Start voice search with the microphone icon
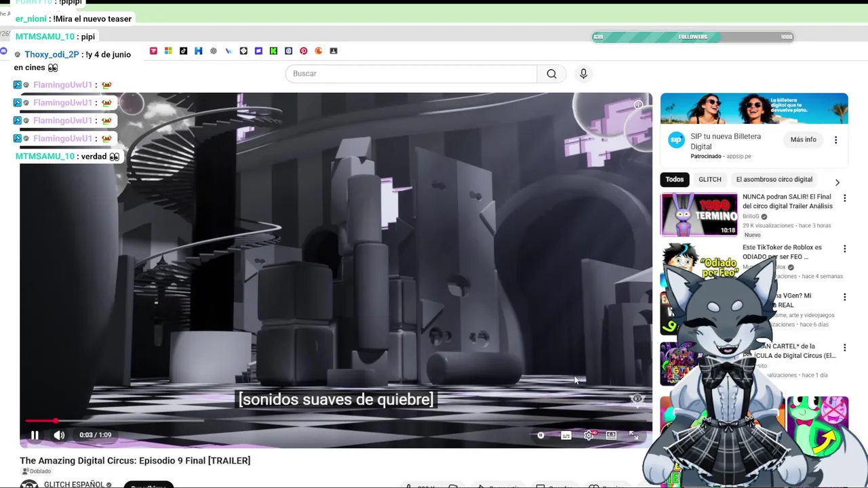 pyautogui.click(x=583, y=74)
